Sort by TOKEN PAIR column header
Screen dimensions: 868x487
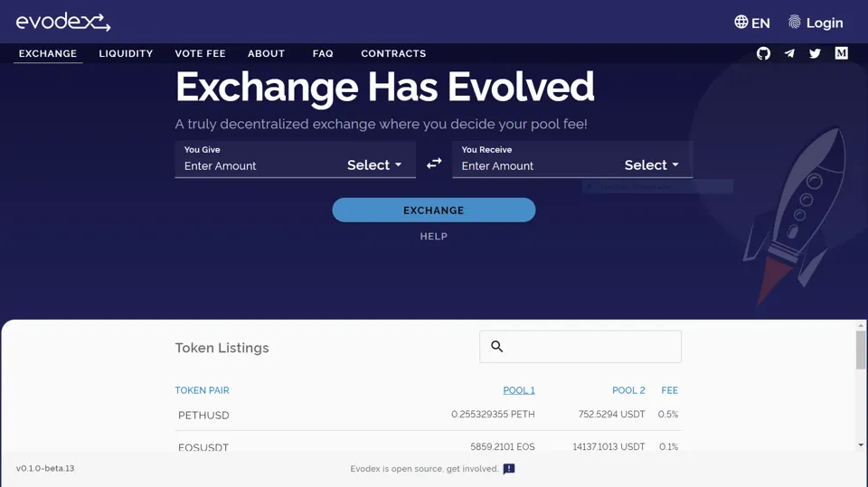pyautogui.click(x=202, y=390)
